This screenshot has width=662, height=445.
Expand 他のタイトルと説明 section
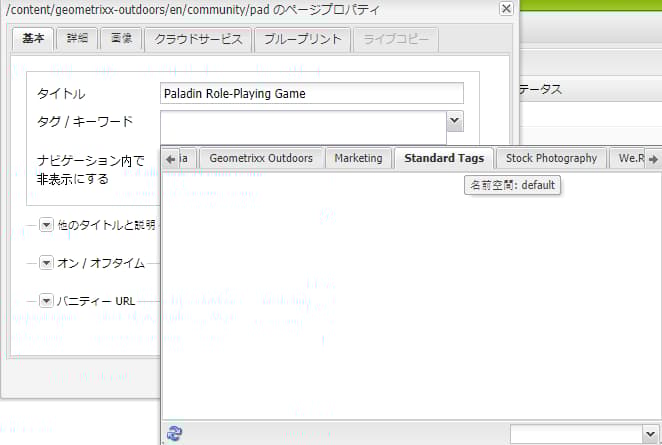click(46, 225)
